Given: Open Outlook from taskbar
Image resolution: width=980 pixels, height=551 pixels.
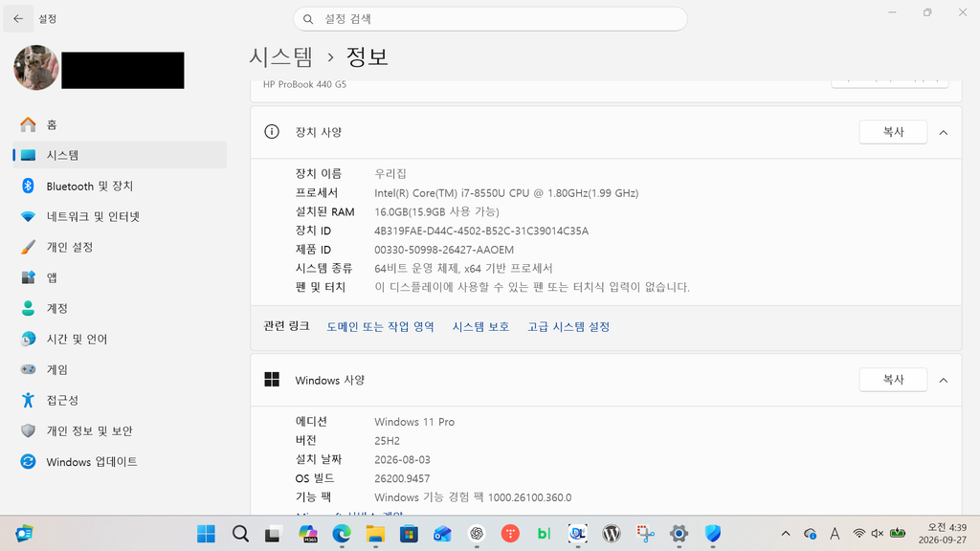Looking at the screenshot, I should click(x=442, y=534).
